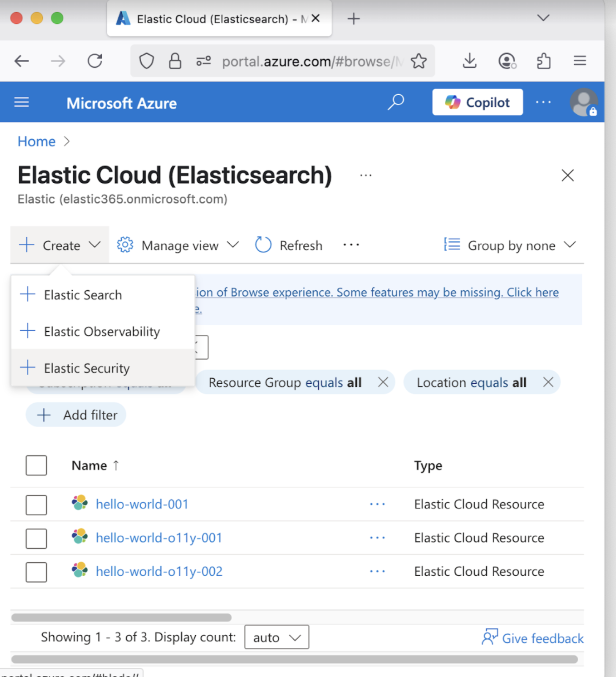Screen dimensions: 616x677
Task: Click the Type cell in hello-world-001 row
Action: (479, 504)
